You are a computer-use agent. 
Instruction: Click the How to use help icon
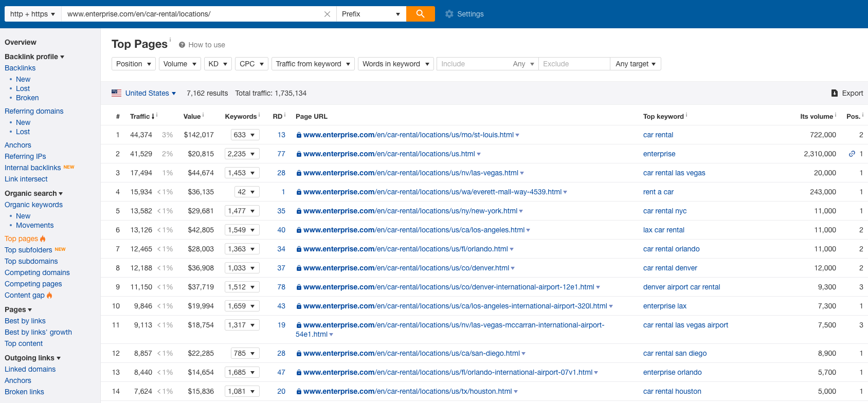pos(182,45)
